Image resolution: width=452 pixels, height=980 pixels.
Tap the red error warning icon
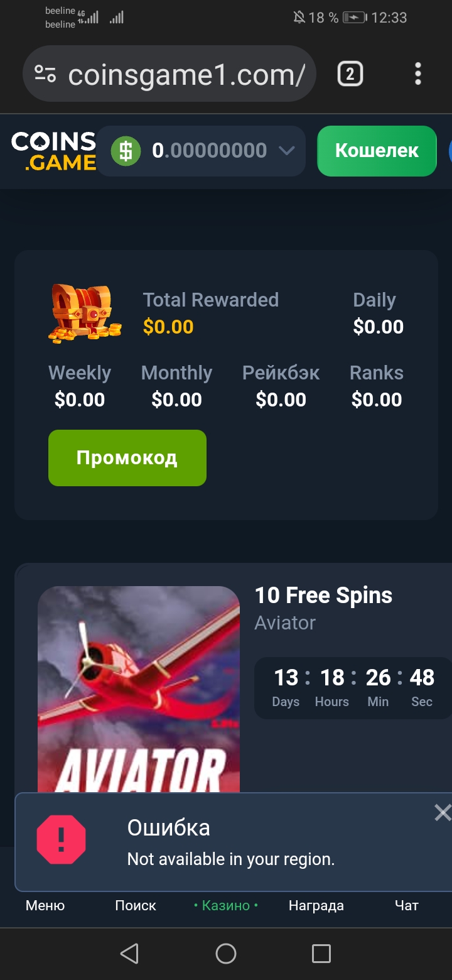coord(61,839)
